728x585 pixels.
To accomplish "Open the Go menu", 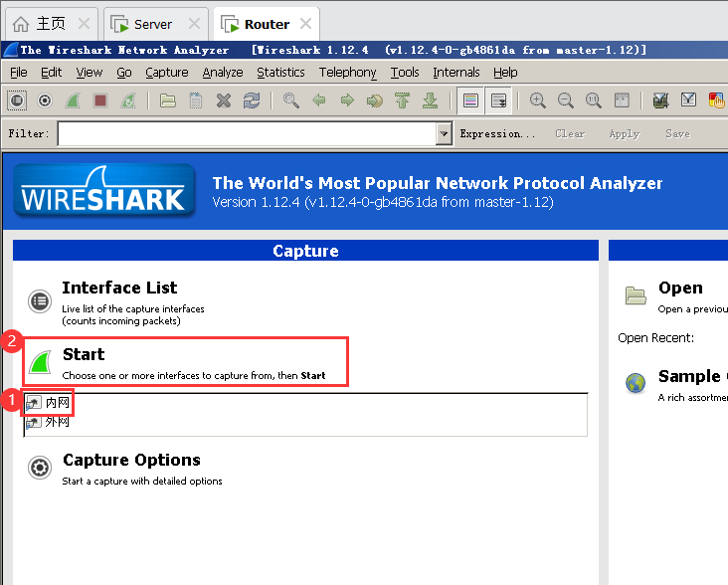I will click(x=124, y=73).
